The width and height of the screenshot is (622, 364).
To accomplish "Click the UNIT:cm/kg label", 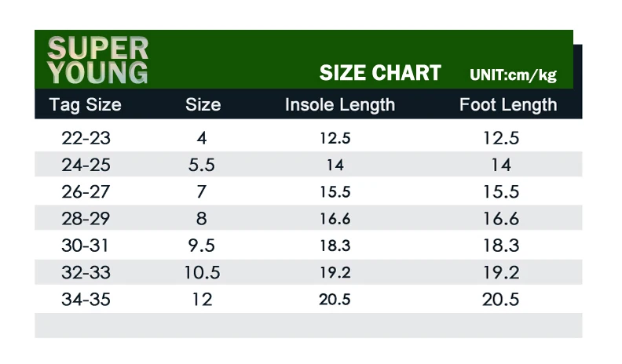I will (513, 75).
